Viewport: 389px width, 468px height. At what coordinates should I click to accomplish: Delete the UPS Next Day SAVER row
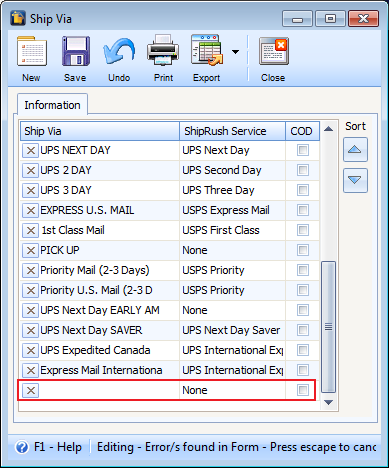click(x=31, y=330)
